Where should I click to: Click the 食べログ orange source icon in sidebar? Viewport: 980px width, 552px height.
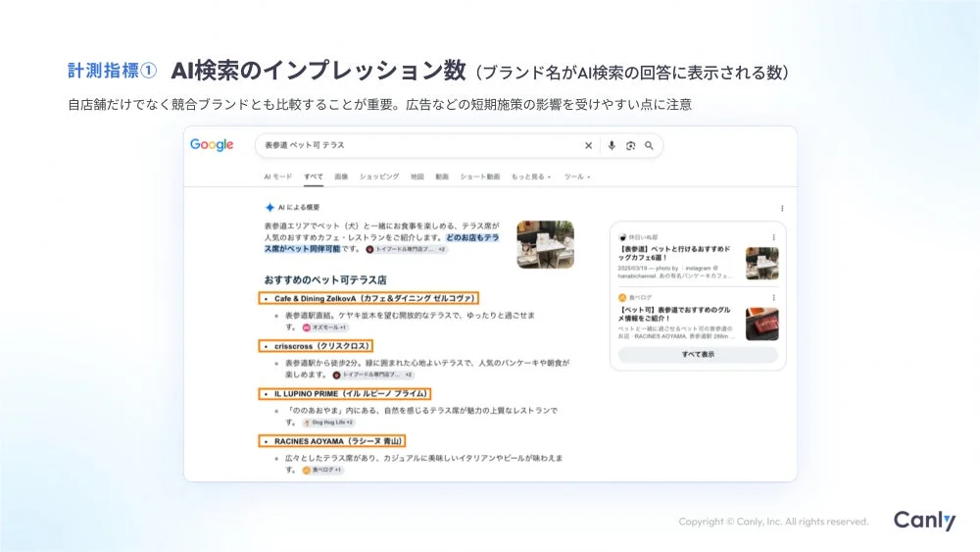point(622,297)
